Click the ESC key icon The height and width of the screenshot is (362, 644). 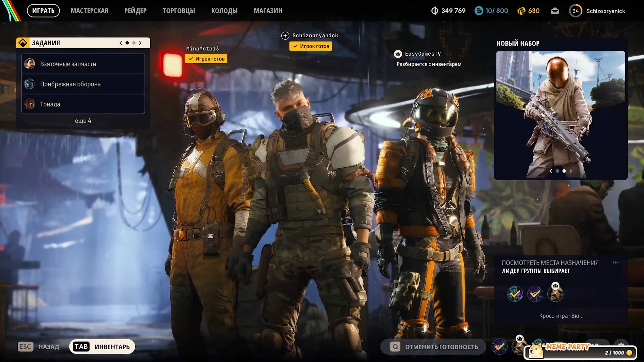pyautogui.click(x=25, y=347)
